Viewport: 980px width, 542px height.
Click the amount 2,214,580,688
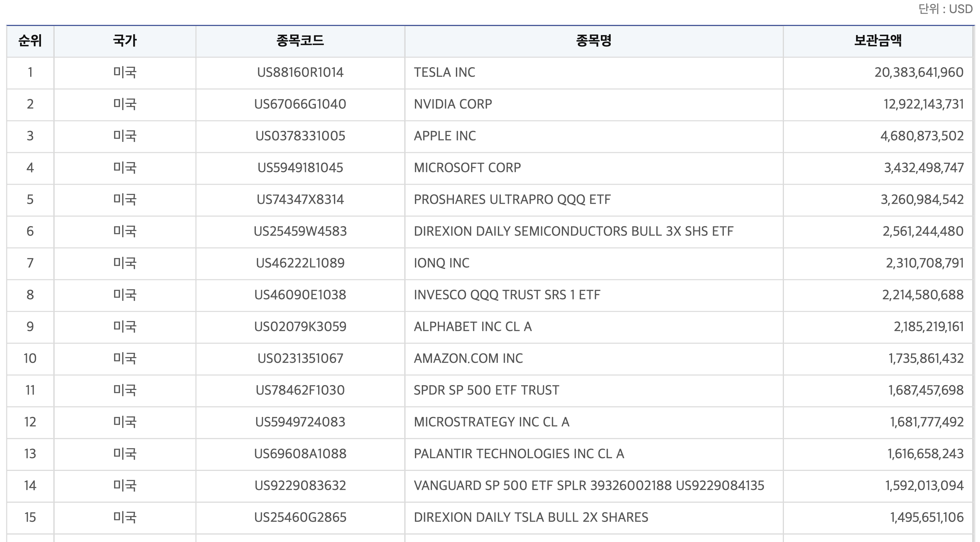[x=923, y=295]
